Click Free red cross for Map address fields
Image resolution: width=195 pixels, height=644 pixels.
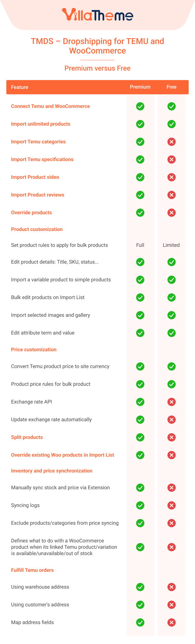[172, 622]
